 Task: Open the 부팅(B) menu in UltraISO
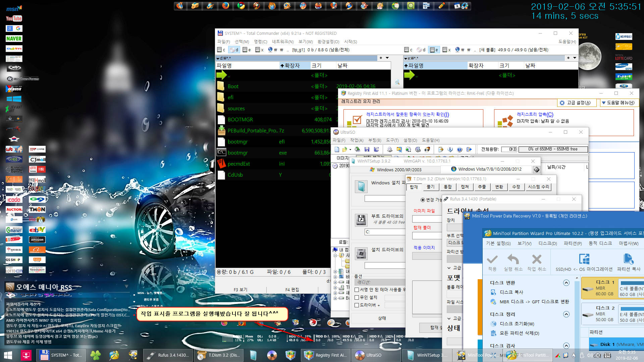[x=375, y=140]
